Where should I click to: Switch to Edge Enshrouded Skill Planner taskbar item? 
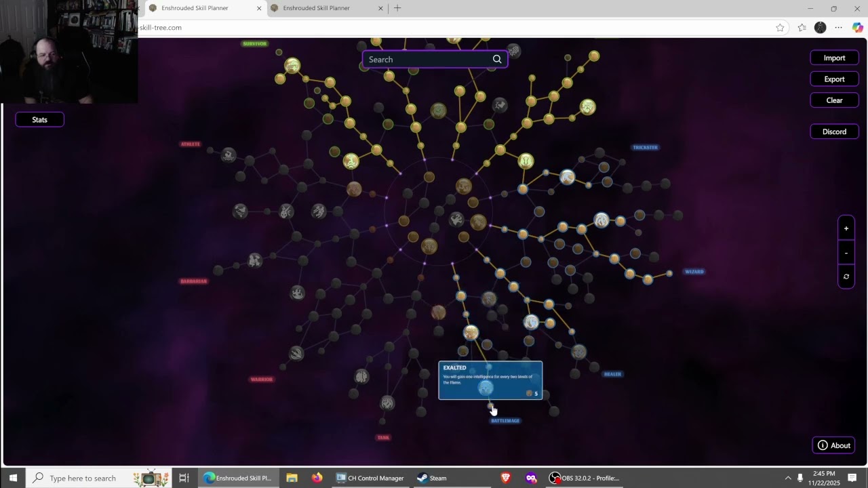238,478
